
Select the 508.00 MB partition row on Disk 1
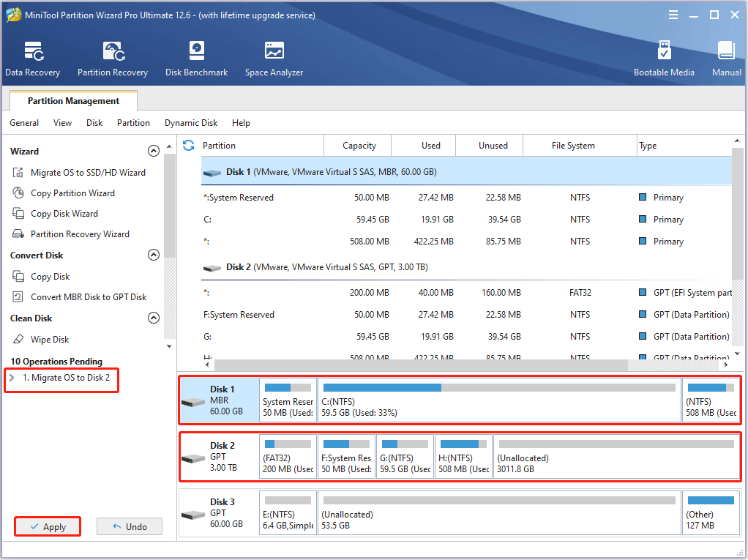[x=466, y=242]
